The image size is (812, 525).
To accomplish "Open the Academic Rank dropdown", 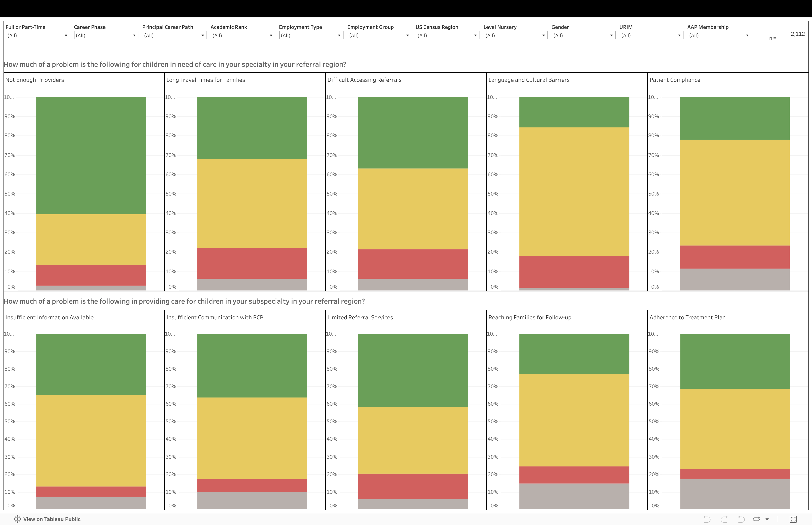I will click(242, 35).
